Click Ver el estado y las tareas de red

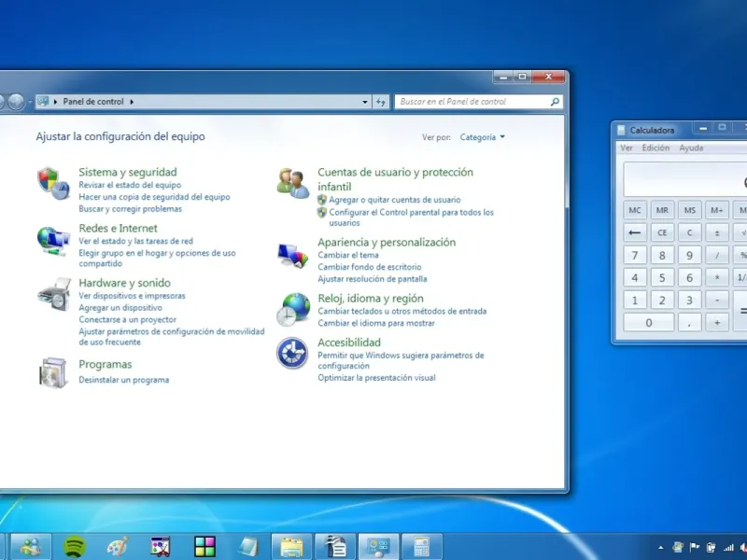coord(135,241)
